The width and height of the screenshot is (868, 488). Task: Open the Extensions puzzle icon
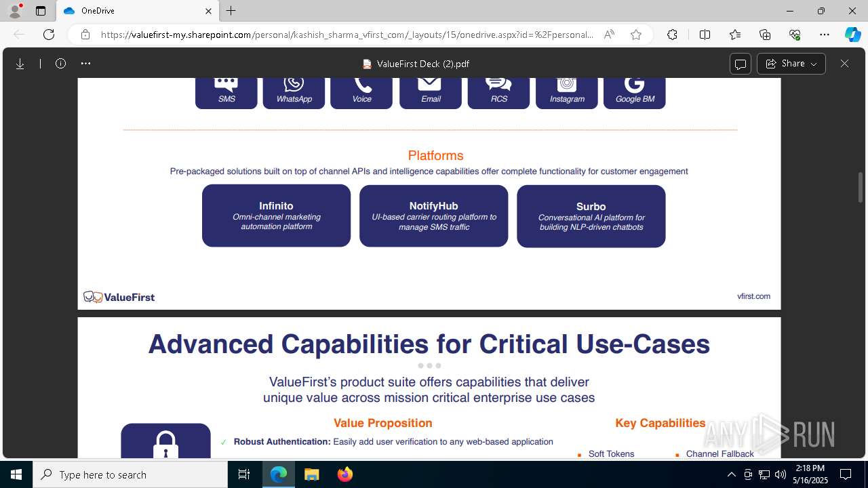point(672,35)
